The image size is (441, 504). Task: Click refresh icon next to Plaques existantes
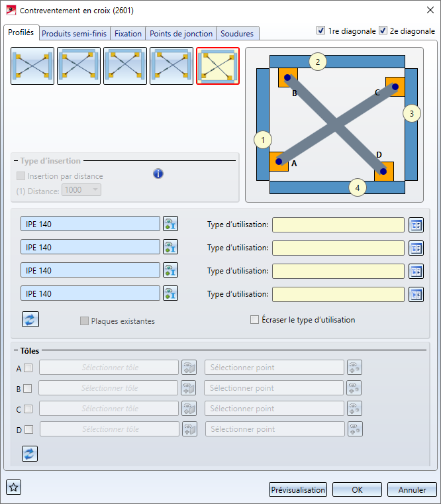[x=30, y=319]
